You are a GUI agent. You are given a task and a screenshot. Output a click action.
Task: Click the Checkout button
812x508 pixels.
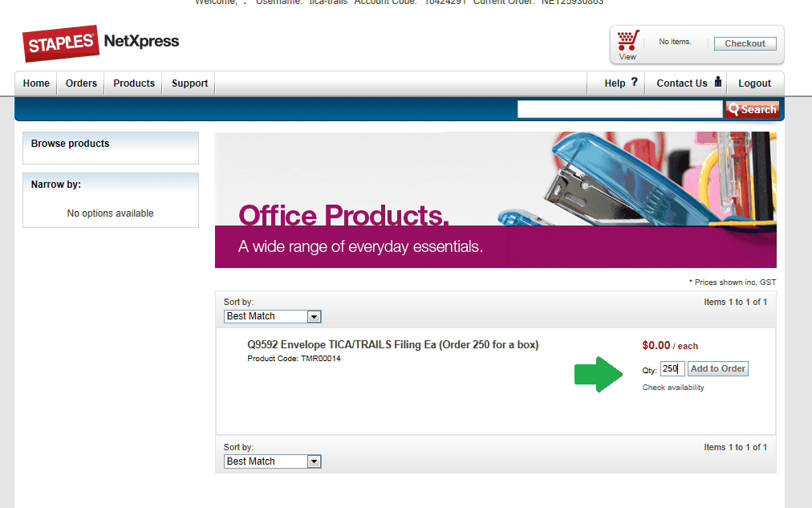tap(745, 43)
